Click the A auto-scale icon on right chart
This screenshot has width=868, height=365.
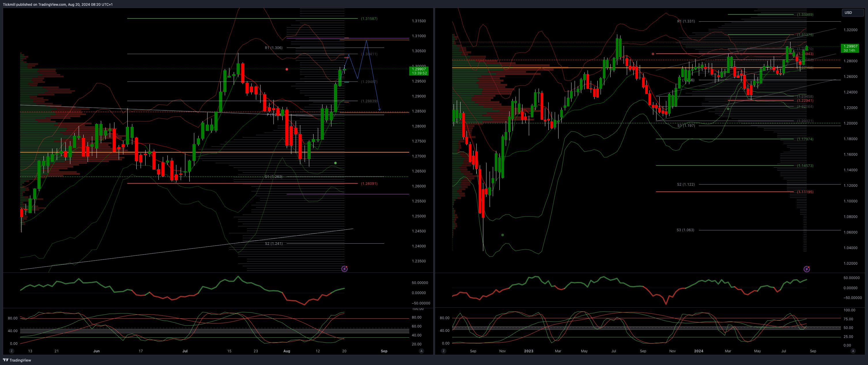coord(853,351)
